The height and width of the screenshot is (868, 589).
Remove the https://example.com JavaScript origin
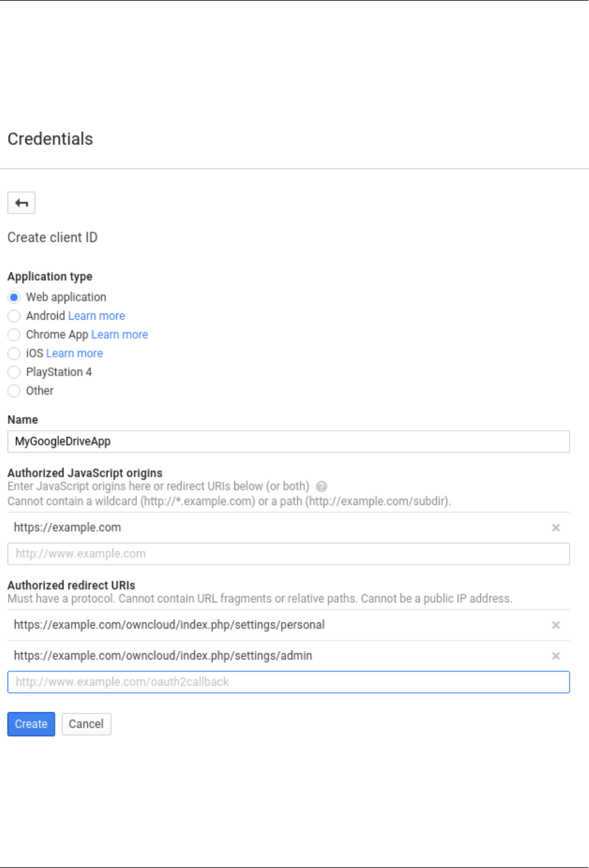[x=556, y=528]
